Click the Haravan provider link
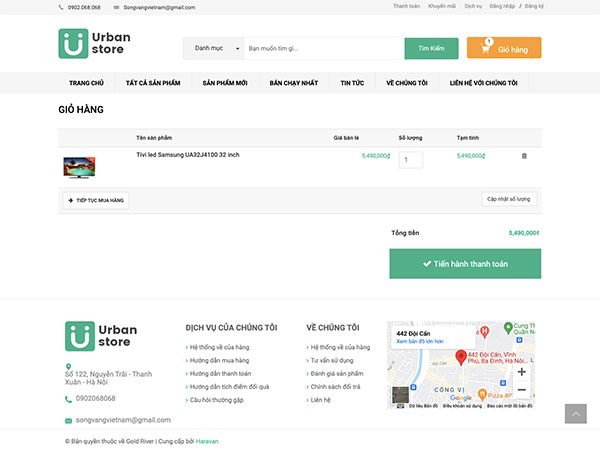Screen dimensions: 600x450 (x=207, y=441)
